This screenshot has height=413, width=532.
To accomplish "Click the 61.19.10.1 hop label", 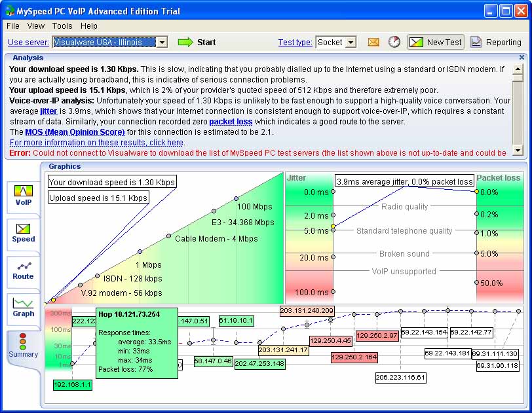I will tap(236, 321).
